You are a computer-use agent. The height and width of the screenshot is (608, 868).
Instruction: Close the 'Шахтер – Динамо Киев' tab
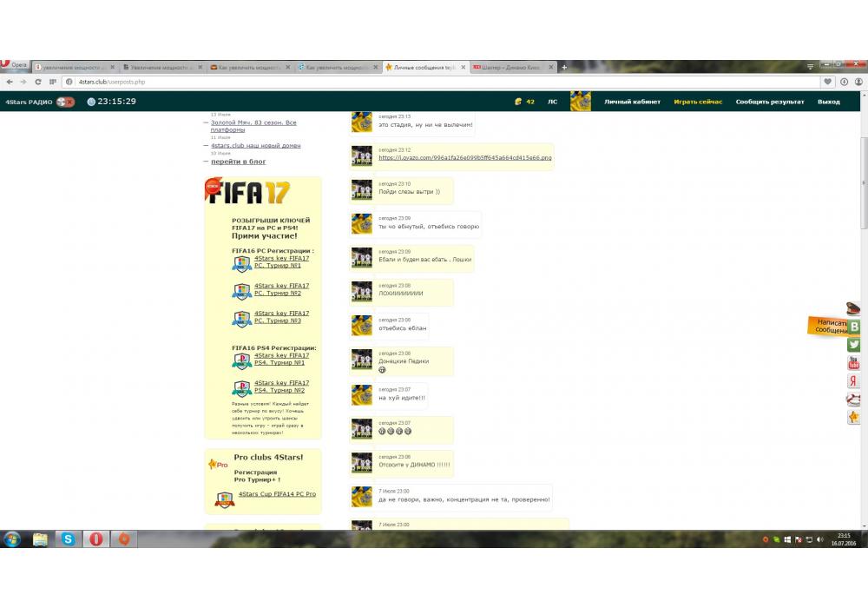click(x=551, y=67)
